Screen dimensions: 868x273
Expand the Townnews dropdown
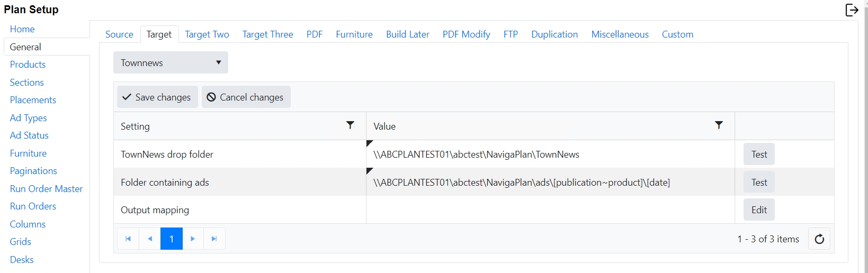tap(171, 63)
